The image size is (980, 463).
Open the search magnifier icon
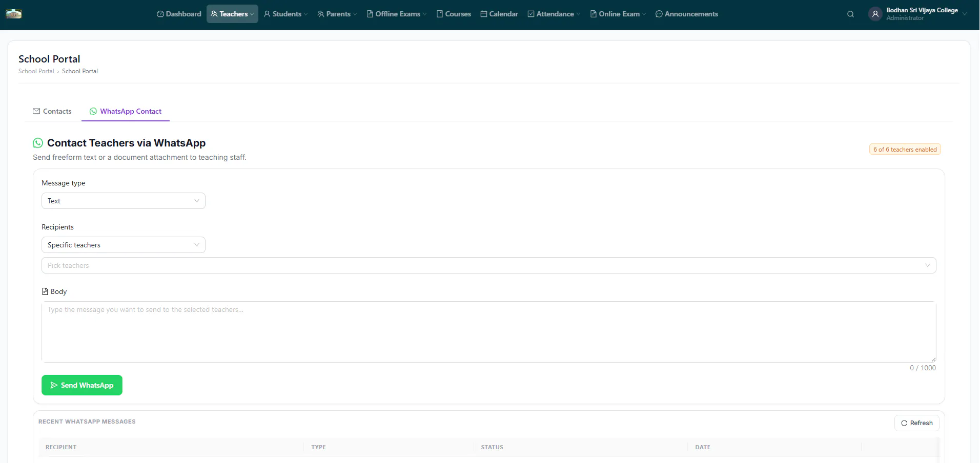tap(850, 14)
